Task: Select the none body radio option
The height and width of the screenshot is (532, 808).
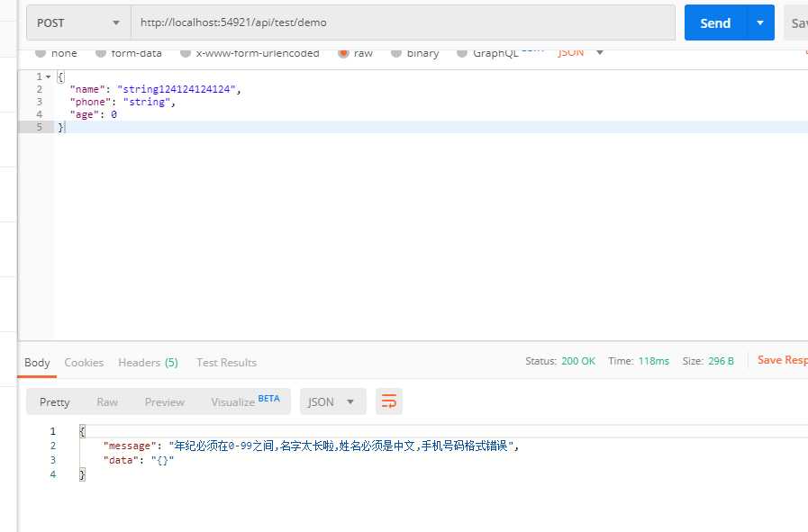Action: pos(56,53)
